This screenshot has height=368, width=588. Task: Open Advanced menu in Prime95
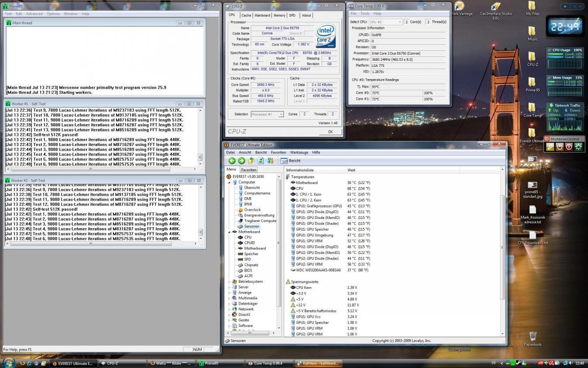pyautogui.click(x=34, y=14)
